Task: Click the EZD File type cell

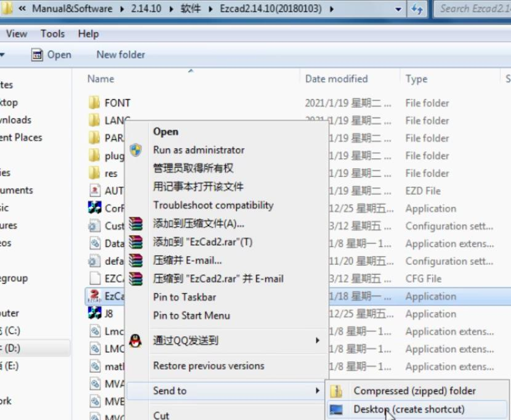Action: [x=423, y=191]
